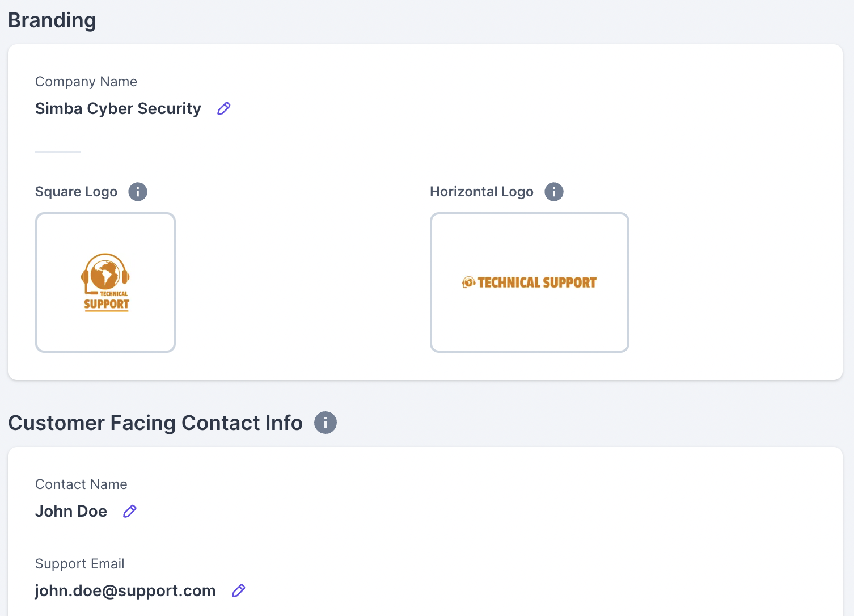The height and width of the screenshot is (616, 854).
Task: Click the Square Logo info icon
Action: click(x=138, y=192)
